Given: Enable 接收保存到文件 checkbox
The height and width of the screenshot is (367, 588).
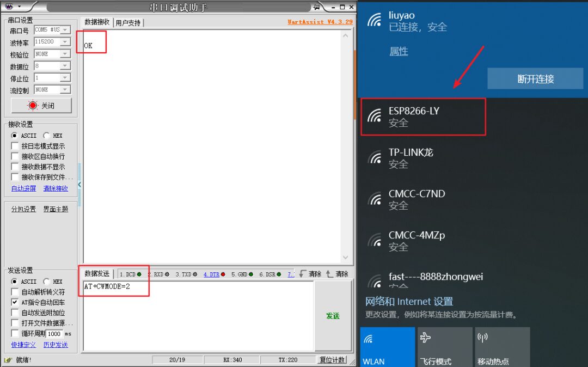Looking at the screenshot, I should click(x=15, y=177).
